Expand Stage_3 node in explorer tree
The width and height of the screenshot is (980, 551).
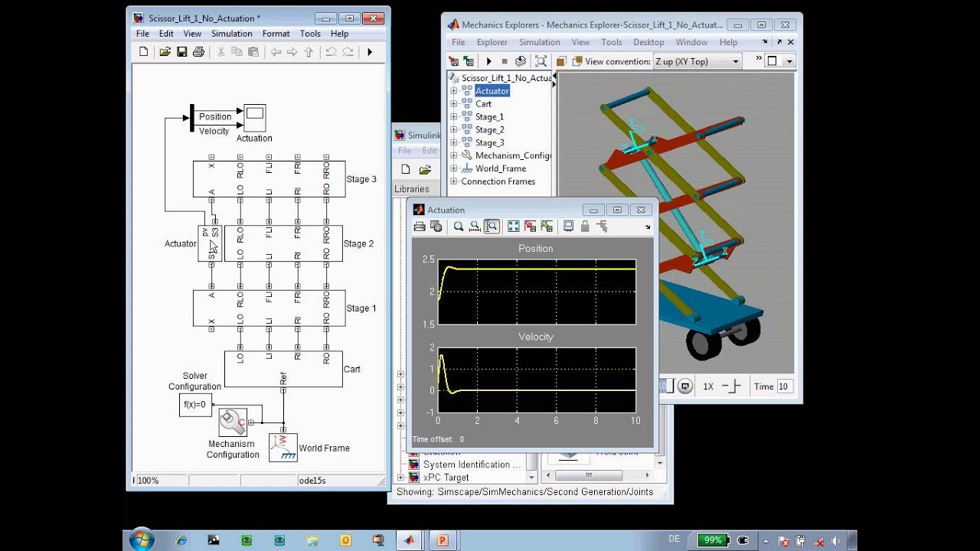[453, 143]
